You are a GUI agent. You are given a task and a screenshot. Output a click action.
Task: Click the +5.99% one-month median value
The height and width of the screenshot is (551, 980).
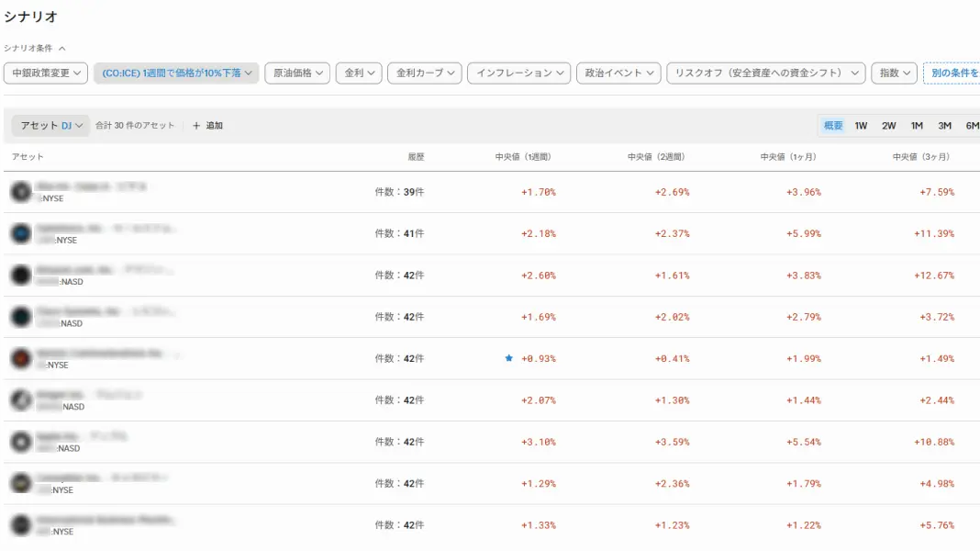[x=804, y=233]
